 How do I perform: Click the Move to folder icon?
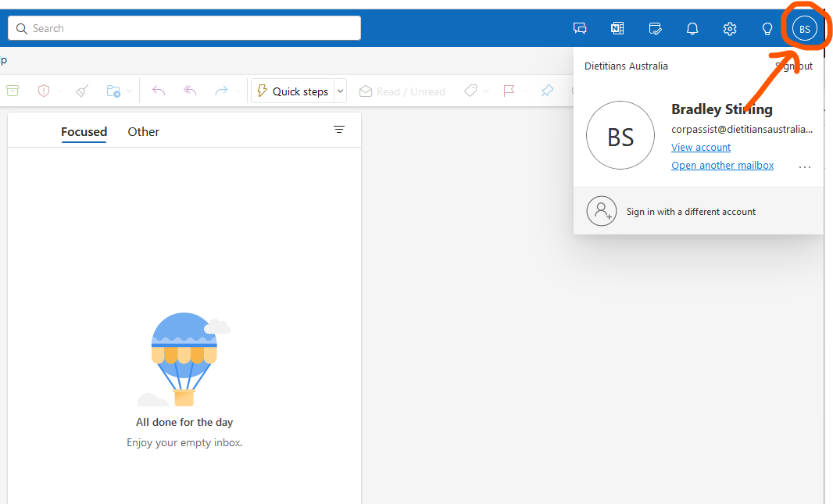pos(113,91)
